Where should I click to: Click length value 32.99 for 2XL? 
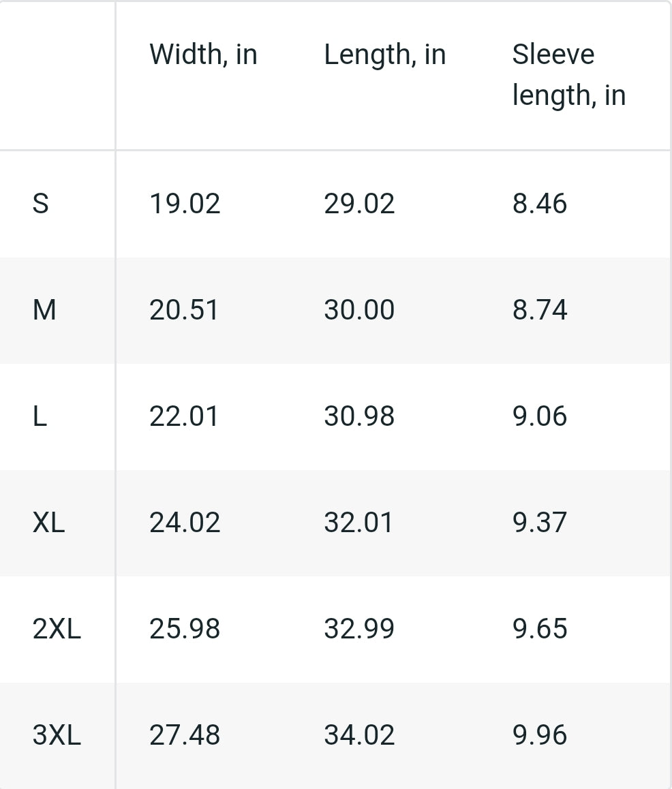(x=359, y=629)
